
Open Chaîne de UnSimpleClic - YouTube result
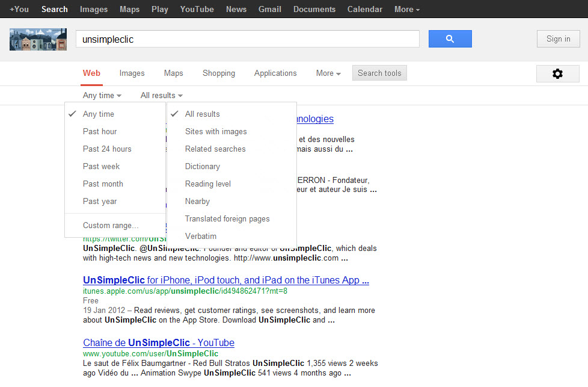coord(159,342)
